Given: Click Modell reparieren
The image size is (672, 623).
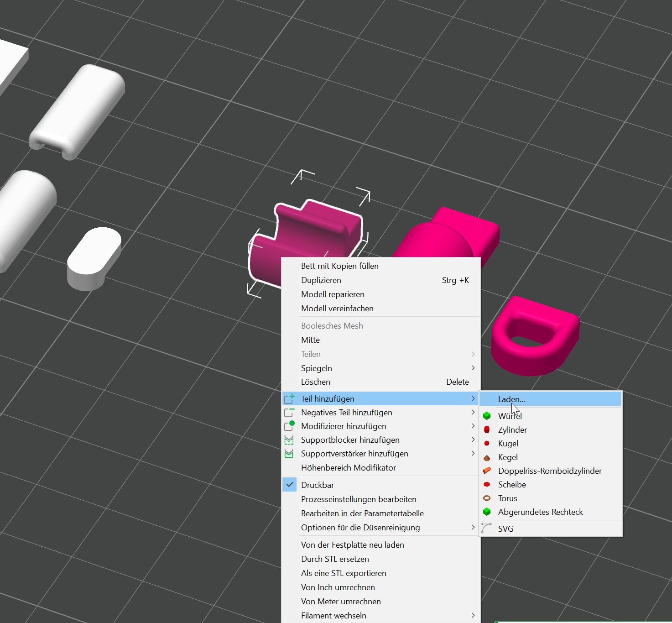Looking at the screenshot, I should pos(333,294).
